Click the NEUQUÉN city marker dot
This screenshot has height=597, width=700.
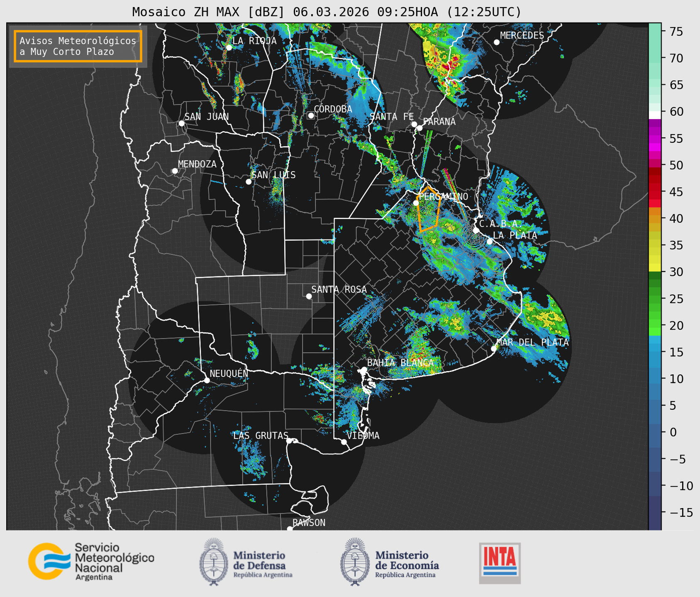coord(207,380)
